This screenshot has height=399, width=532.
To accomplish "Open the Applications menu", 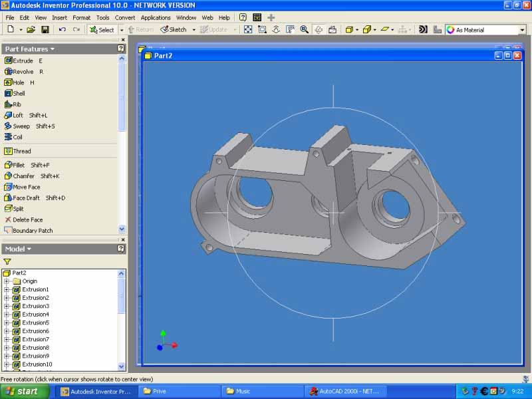I will point(156,18).
